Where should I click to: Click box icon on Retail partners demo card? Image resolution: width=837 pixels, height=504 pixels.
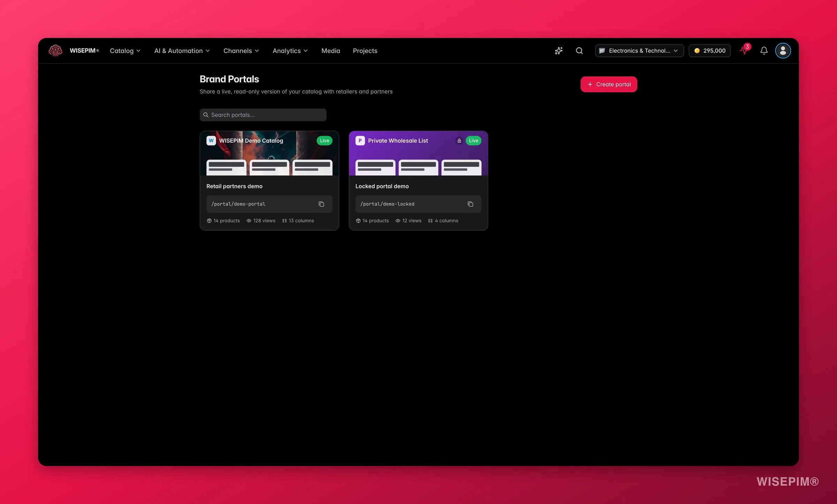click(x=209, y=221)
